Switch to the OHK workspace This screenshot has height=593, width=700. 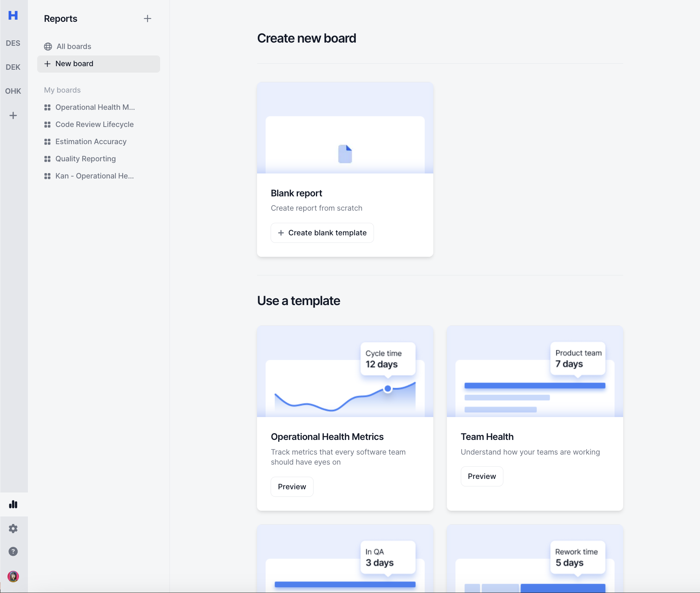click(x=13, y=91)
